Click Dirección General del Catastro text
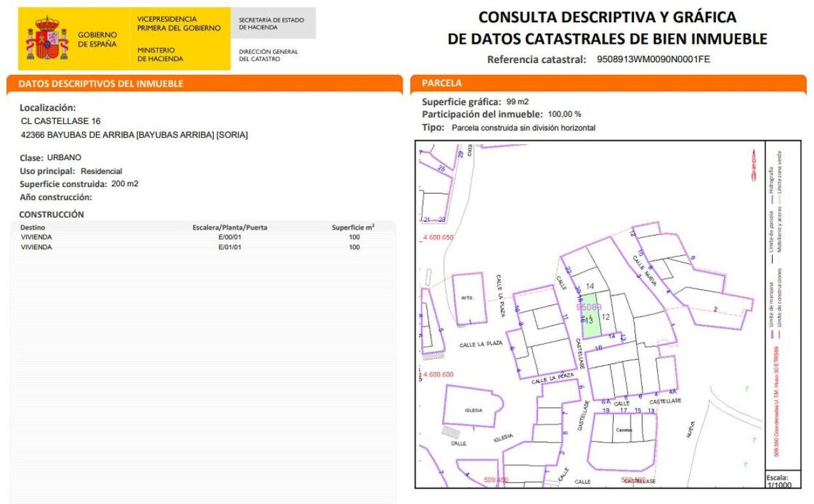This screenshot has height=504, width=814. click(268, 55)
